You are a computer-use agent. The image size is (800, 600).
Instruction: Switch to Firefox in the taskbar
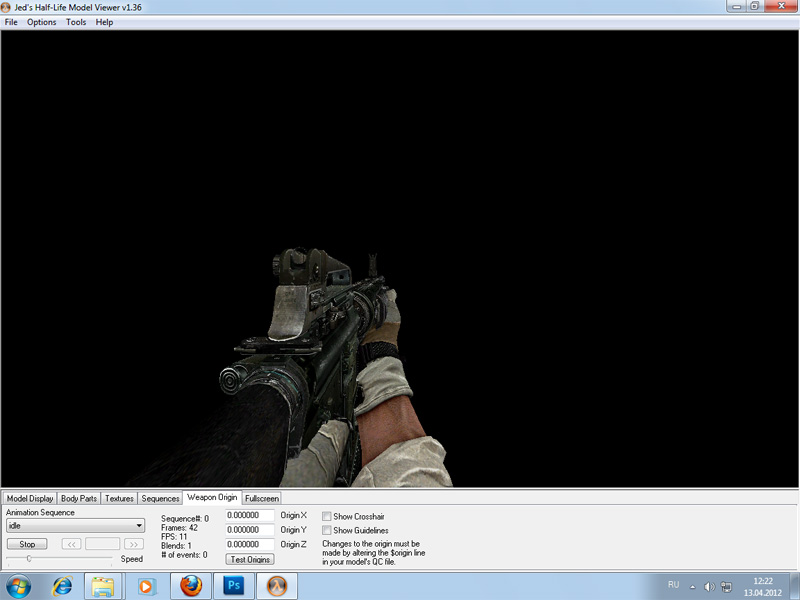(x=191, y=585)
